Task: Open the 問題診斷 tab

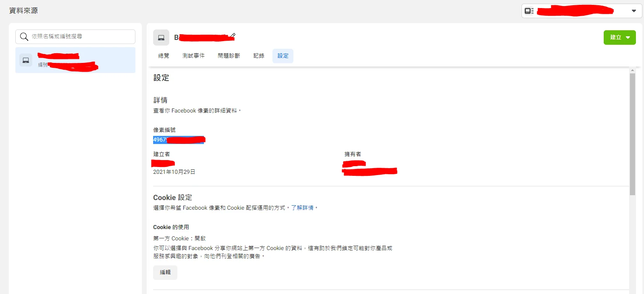Action: (x=229, y=56)
